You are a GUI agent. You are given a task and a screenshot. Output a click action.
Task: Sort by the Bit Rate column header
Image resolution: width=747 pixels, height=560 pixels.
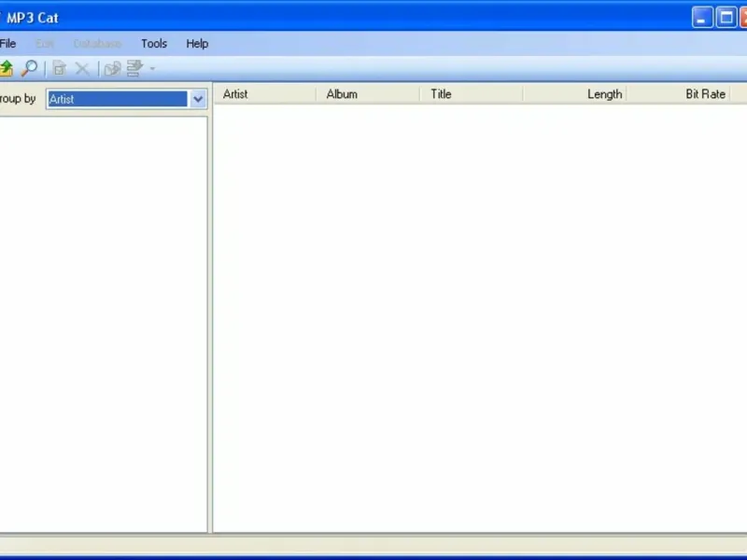coord(679,94)
